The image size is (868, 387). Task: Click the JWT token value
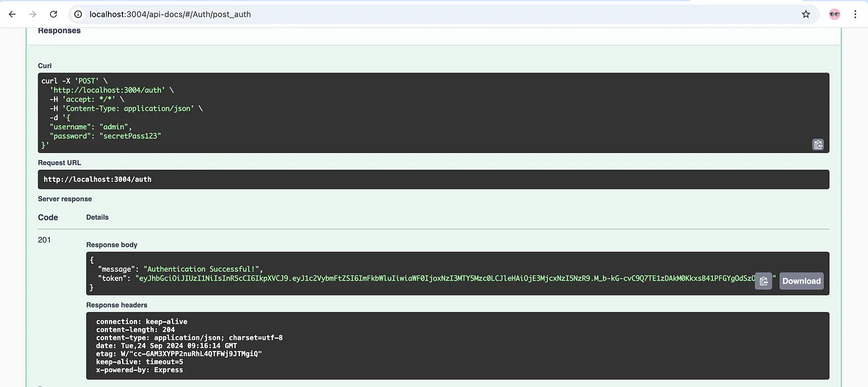[x=434, y=279]
